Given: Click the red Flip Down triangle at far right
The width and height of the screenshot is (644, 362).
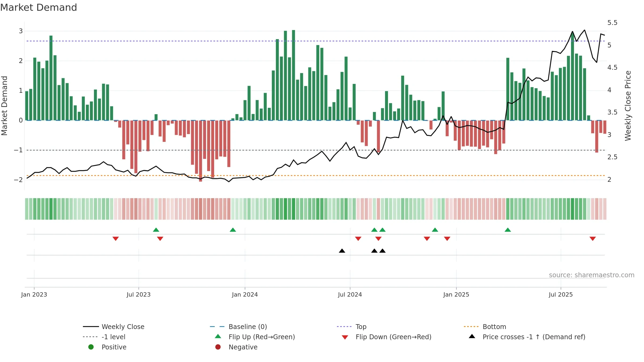Looking at the screenshot, I should tap(593, 239).
